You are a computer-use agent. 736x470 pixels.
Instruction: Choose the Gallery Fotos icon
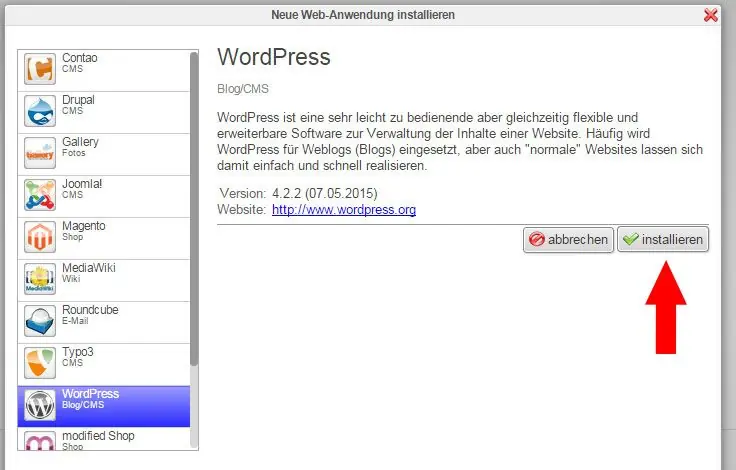coord(40,153)
